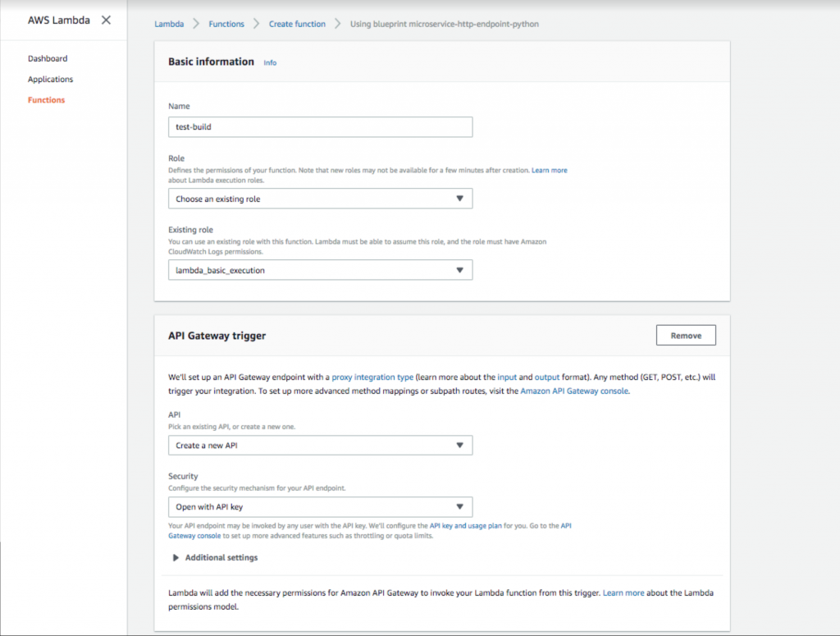Close the AWS Lambda sidebar panel
840x636 pixels.
click(x=106, y=20)
